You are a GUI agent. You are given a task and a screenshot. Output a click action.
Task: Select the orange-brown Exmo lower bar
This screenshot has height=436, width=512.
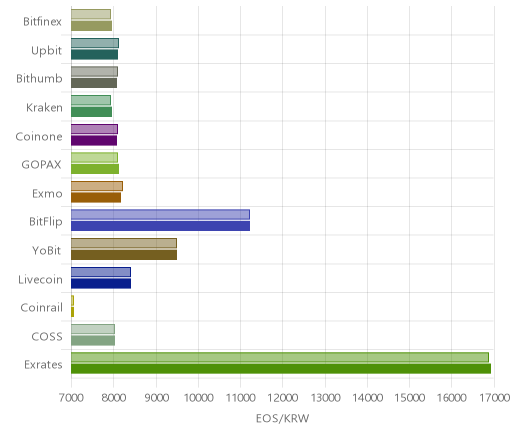tap(96, 197)
